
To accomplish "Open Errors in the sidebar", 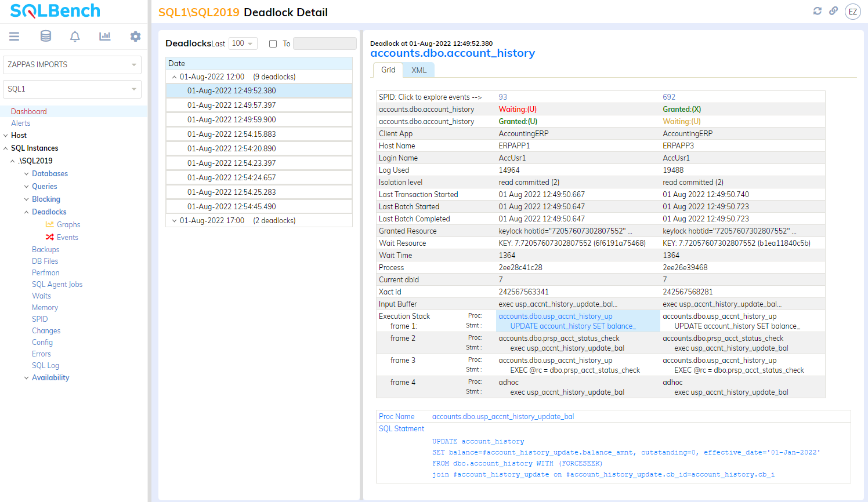I will (x=42, y=354).
